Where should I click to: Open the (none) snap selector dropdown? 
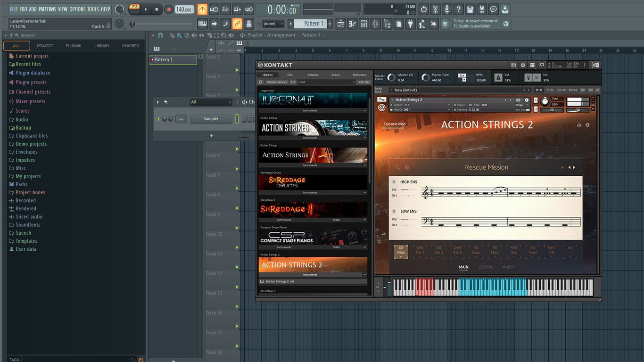pyautogui.click(x=273, y=24)
